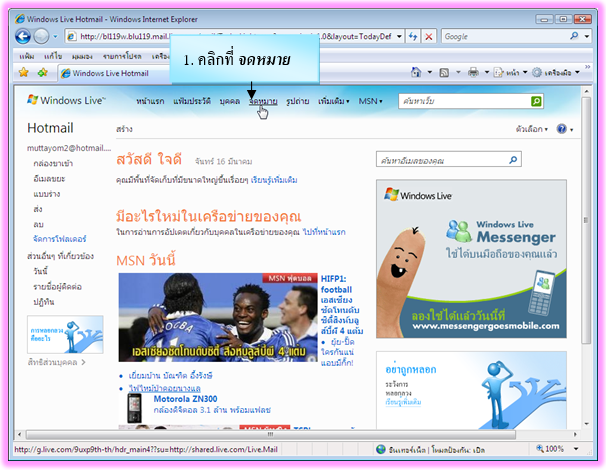Open the recent pages dropdown beside Forward

pyautogui.click(x=55, y=37)
